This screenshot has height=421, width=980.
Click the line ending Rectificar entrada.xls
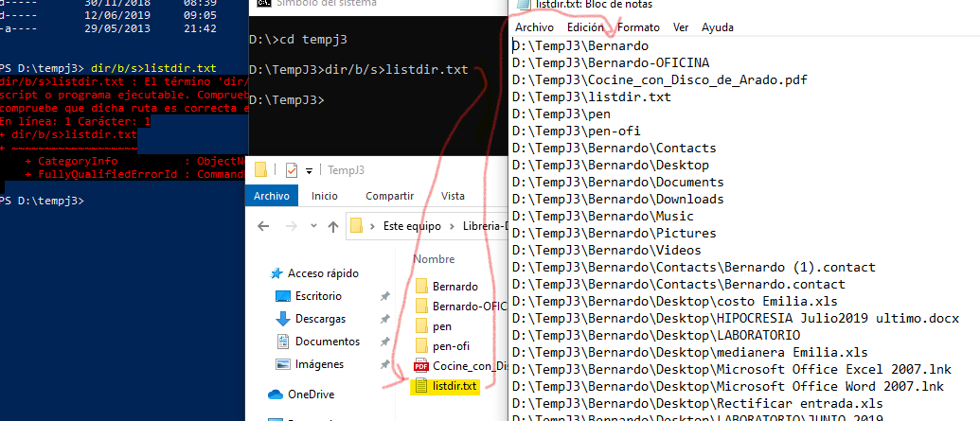(697, 403)
